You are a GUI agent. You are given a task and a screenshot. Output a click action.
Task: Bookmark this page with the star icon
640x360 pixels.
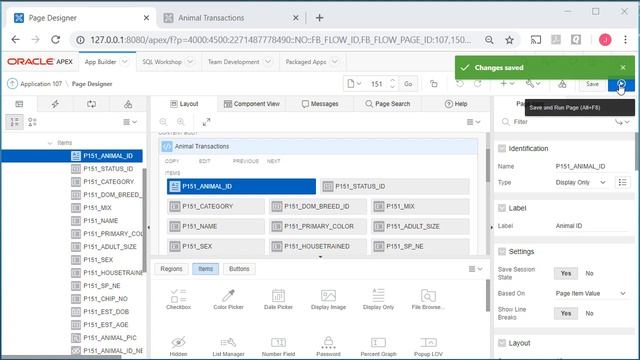coord(509,40)
